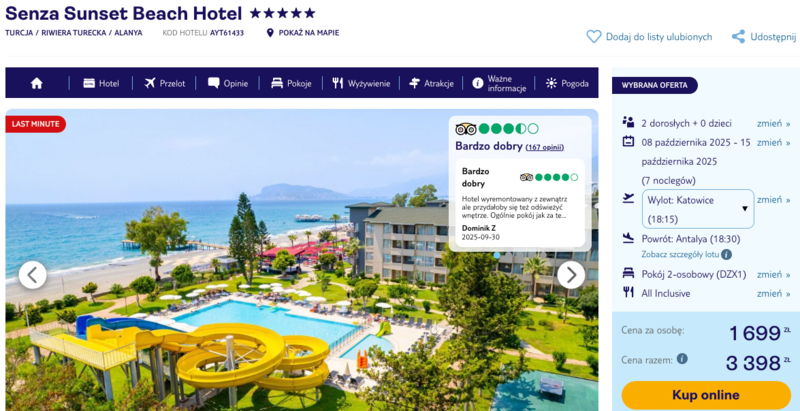Click the home icon in navigation bar
The height and width of the screenshot is (411, 800).
[36, 83]
